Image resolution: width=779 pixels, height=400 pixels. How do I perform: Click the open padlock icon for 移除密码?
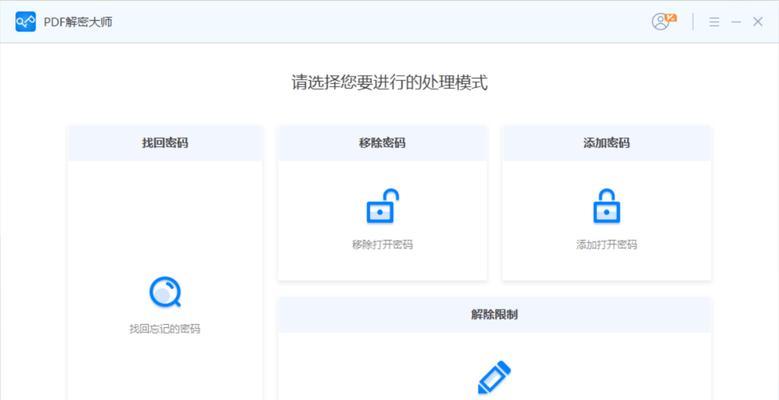pos(383,206)
